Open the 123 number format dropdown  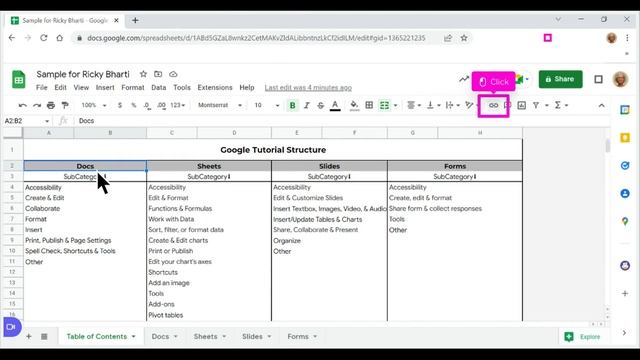coord(178,105)
